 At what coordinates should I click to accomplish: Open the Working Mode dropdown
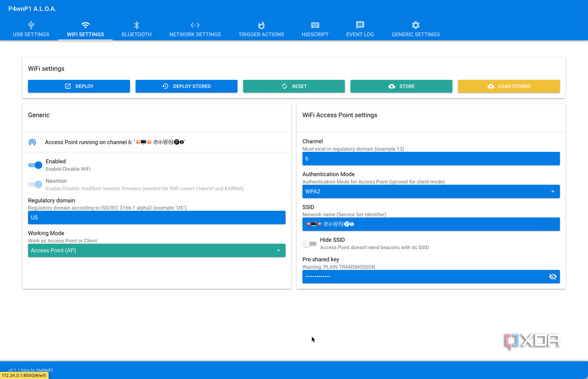click(x=157, y=251)
